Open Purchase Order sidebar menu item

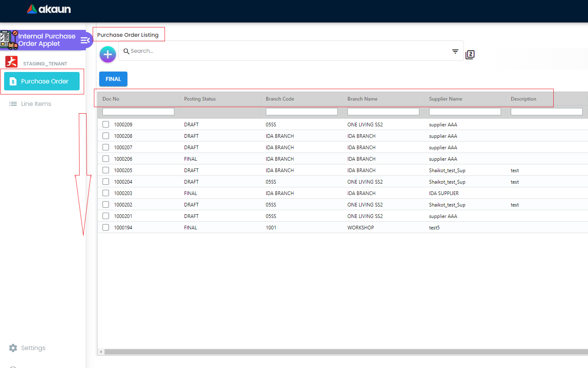(x=42, y=81)
